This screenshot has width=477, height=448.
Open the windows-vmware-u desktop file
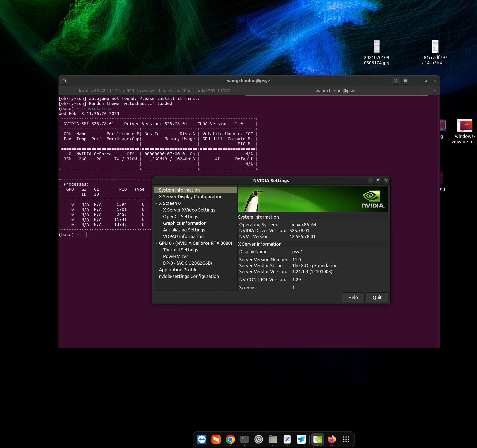(465, 131)
